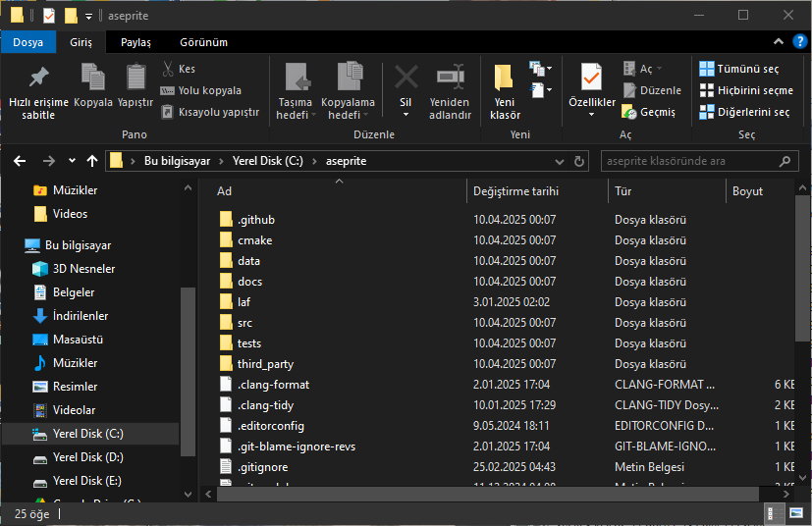Collapse the ribbon with the chevron

pyautogui.click(x=779, y=42)
